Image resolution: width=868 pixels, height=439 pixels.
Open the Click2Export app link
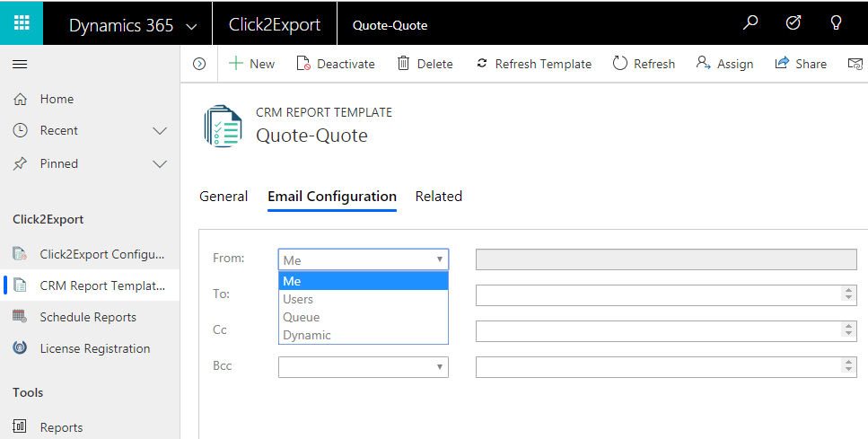(275, 25)
